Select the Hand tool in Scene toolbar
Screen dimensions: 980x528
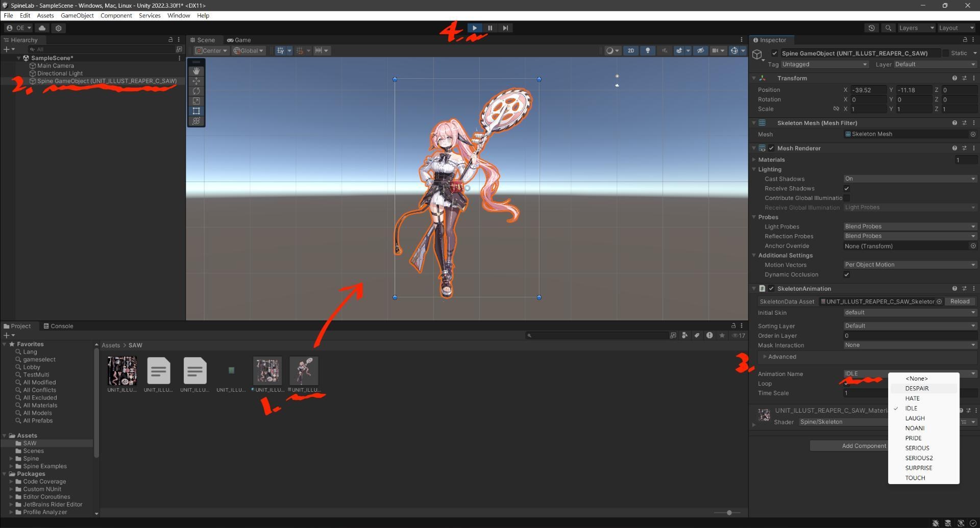pyautogui.click(x=196, y=71)
